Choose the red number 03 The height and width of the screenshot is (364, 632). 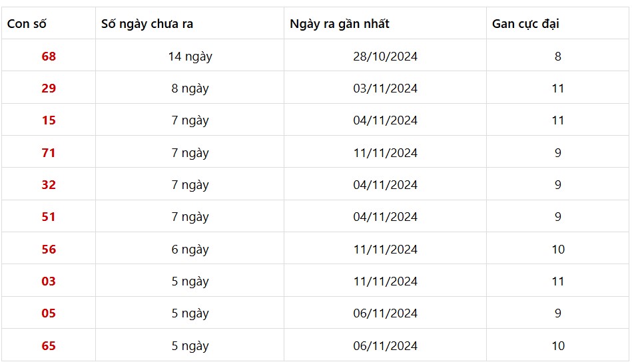pyautogui.click(x=49, y=281)
